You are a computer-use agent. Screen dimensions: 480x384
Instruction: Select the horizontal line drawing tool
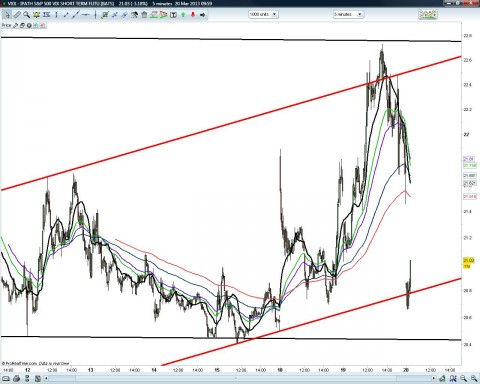[x=85, y=15]
